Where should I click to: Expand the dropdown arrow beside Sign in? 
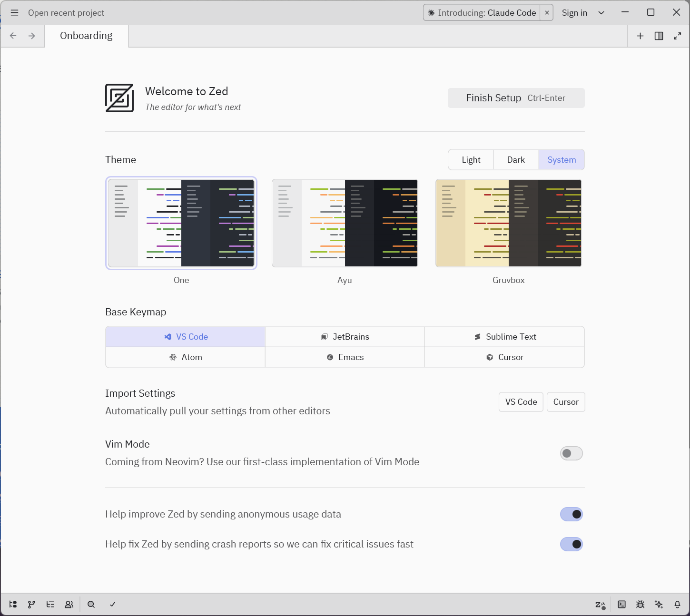[x=601, y=13]
